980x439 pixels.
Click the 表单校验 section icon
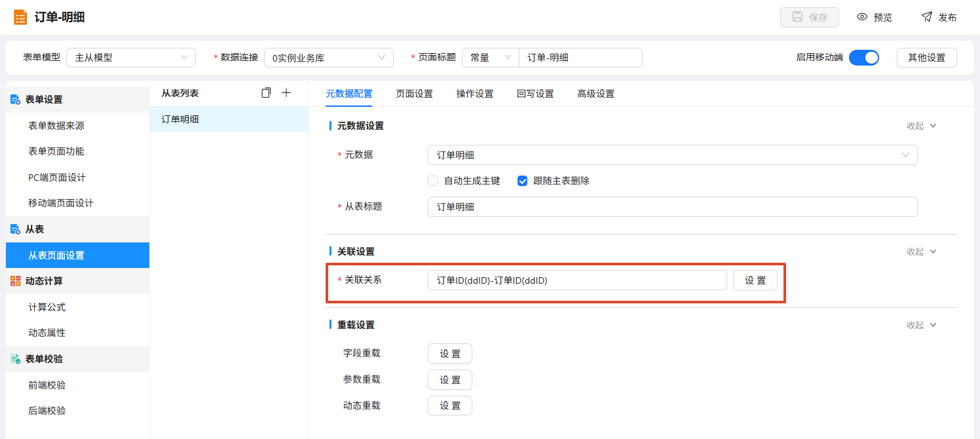[15, 359]
